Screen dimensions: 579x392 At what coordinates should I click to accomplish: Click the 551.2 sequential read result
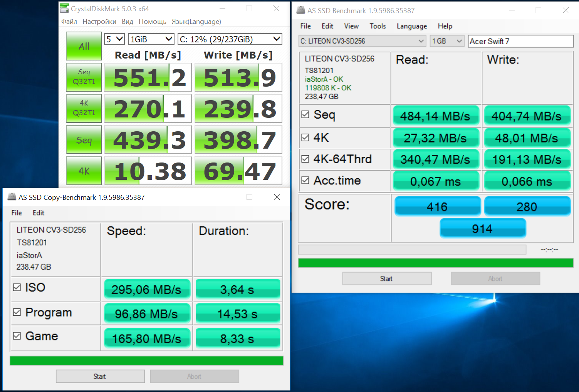point(148,77)
